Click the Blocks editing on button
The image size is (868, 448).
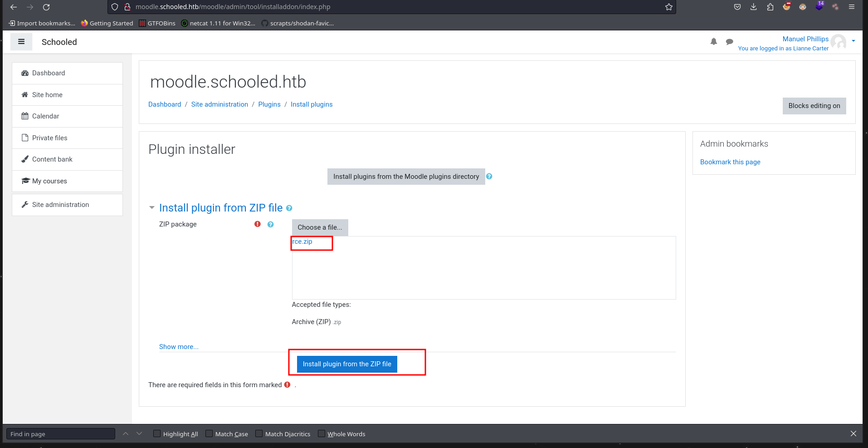click(814, 106)
